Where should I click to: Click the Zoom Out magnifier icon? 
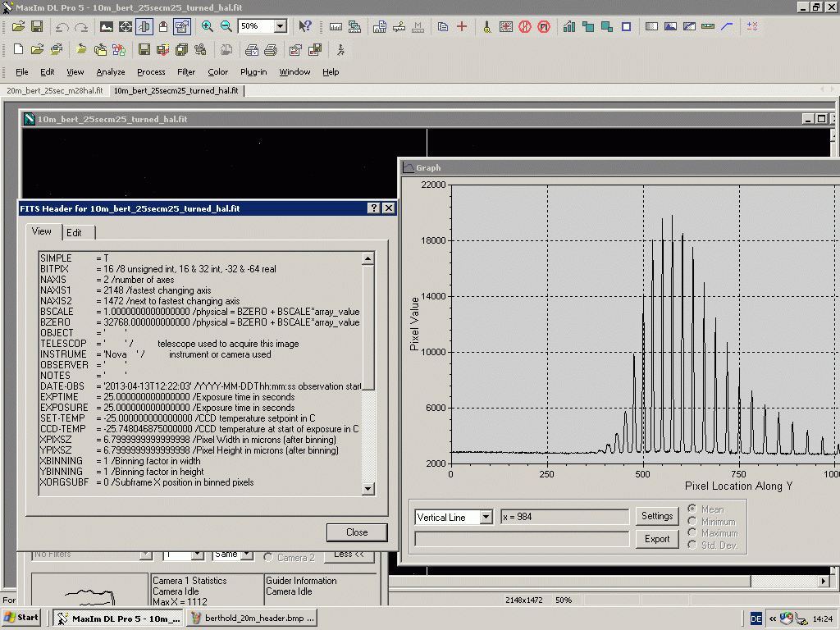pyautogui.click(x=226, y=26)
